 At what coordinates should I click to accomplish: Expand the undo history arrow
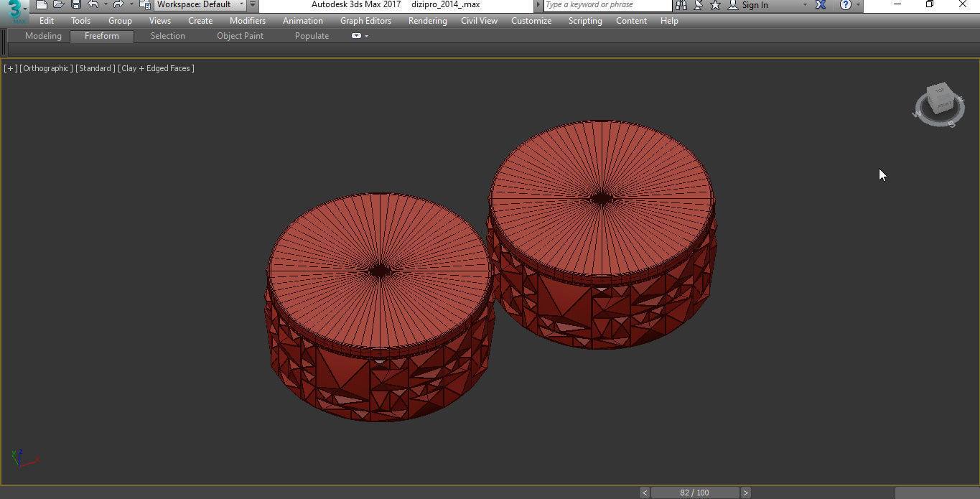coord(105,5)
